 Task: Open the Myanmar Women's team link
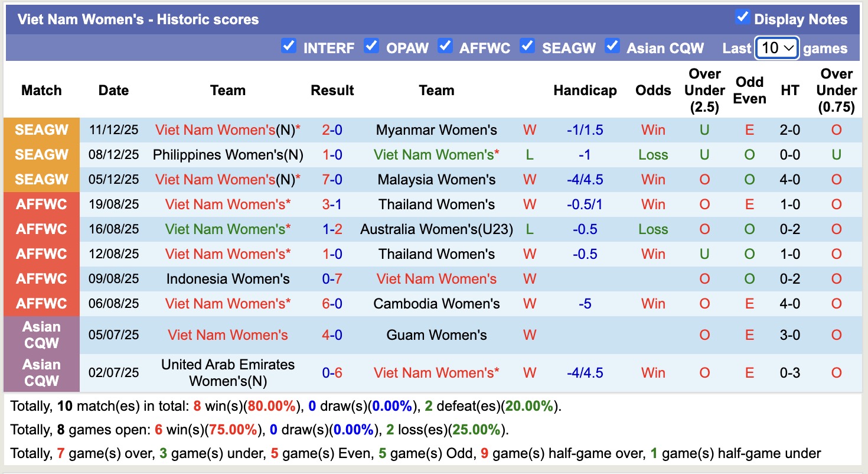436,130
